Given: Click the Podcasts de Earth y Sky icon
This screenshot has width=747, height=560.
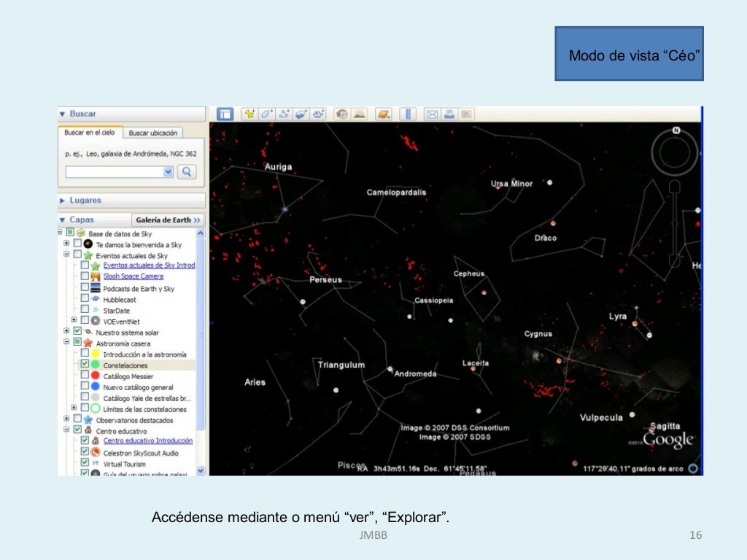Looking at the screenshot, I should pos(96,288).
